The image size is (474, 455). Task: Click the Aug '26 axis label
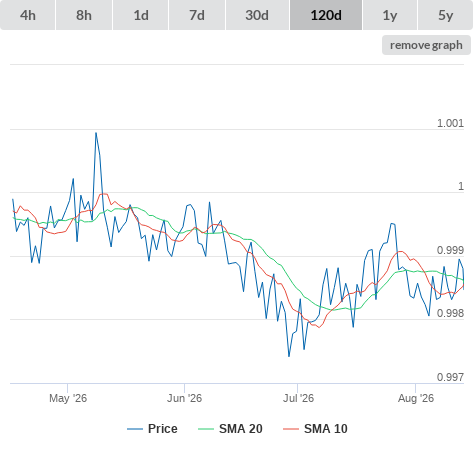[416, 398]
